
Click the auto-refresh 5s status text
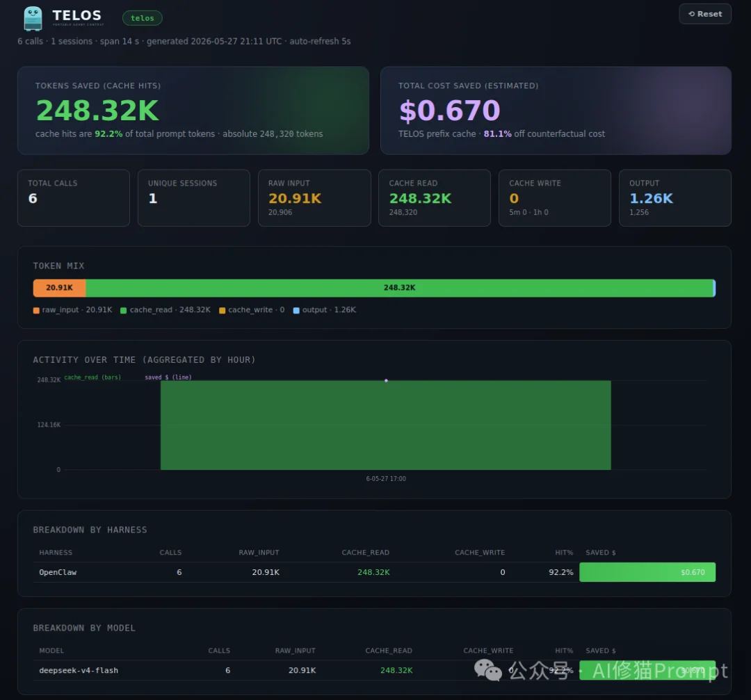(x=320, y=41)
